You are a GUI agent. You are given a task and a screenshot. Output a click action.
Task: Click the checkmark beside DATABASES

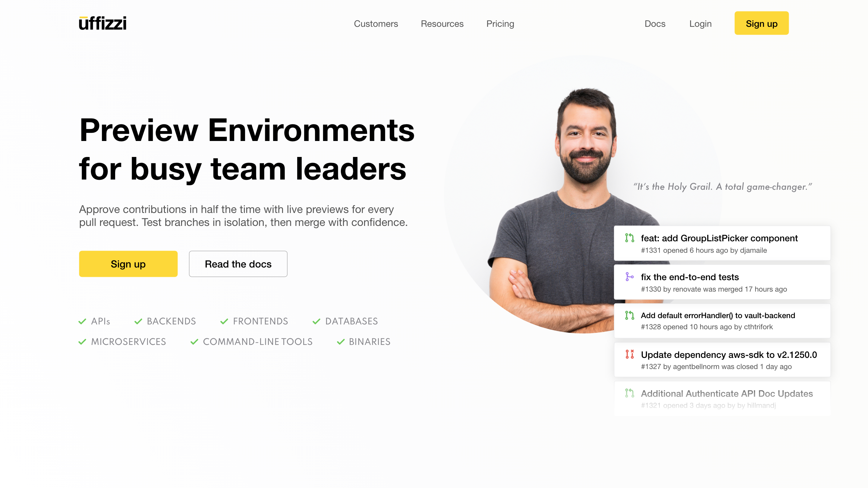coord(316,321)
